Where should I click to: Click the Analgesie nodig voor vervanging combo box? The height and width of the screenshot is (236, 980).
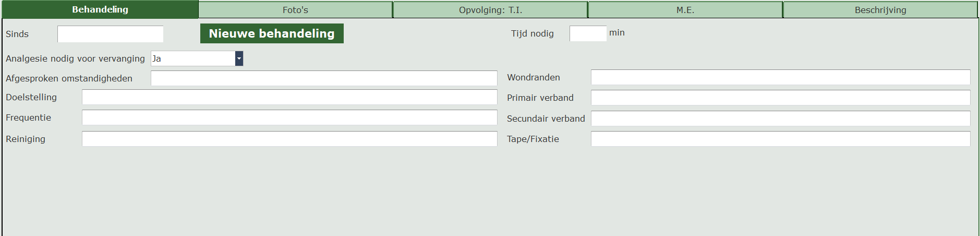tap(193, 58)
